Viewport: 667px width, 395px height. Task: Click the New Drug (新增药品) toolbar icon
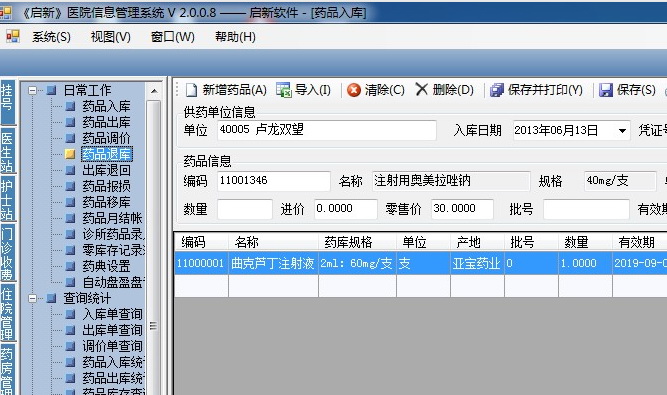[191, 90]
